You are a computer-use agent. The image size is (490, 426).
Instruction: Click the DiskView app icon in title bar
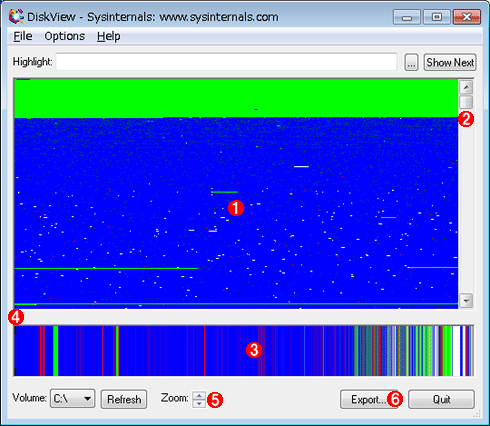[16, 16]
